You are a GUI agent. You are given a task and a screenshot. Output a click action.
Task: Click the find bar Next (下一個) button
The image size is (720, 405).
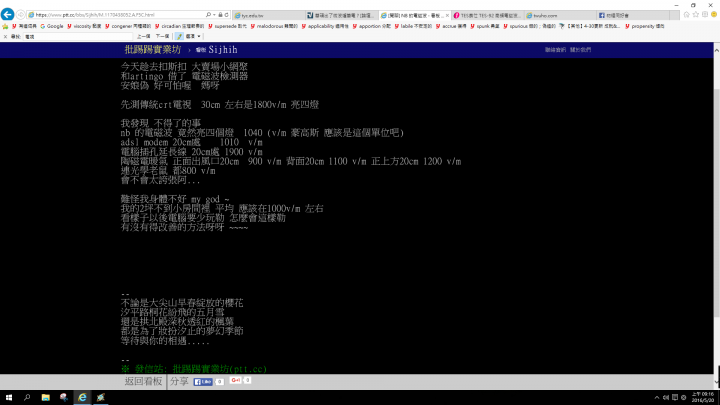click(162, 36)
